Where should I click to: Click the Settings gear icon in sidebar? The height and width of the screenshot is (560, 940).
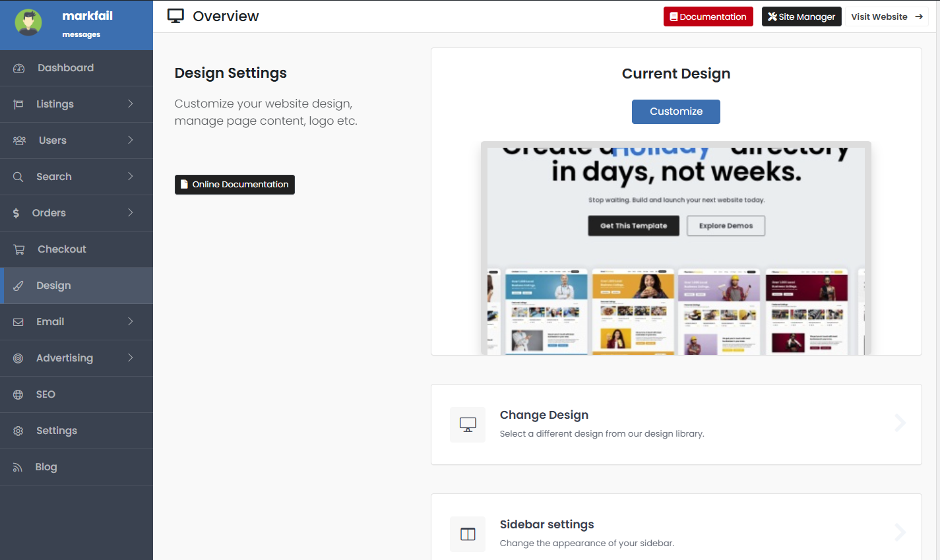18,431
